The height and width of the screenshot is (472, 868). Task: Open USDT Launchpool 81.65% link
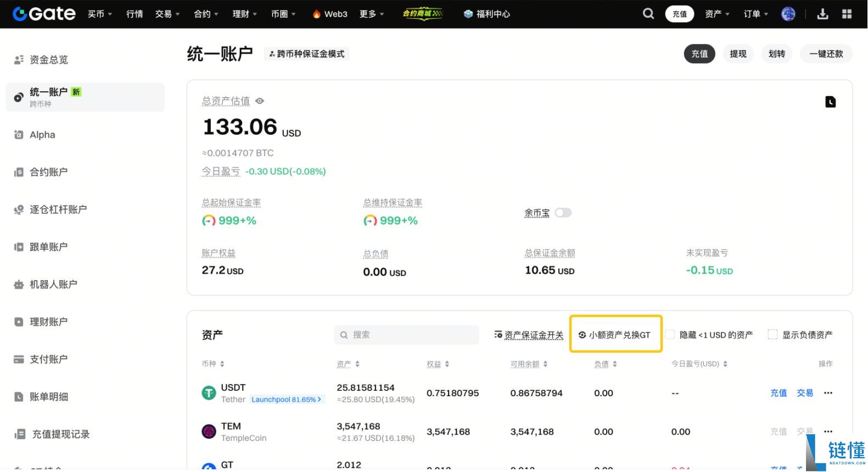287,399
